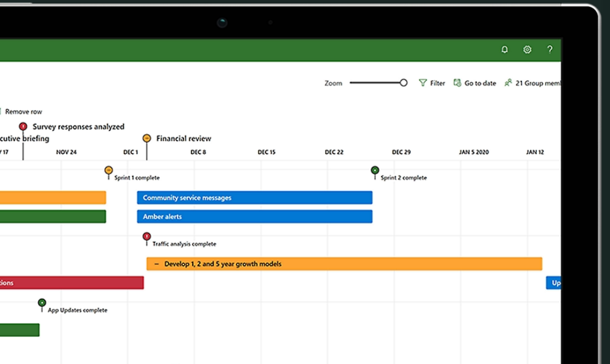Collapse the Develop growth models minus toggle
Image resolution: width=610 pixels, height=364 pixels.
(x=156, y=264)
